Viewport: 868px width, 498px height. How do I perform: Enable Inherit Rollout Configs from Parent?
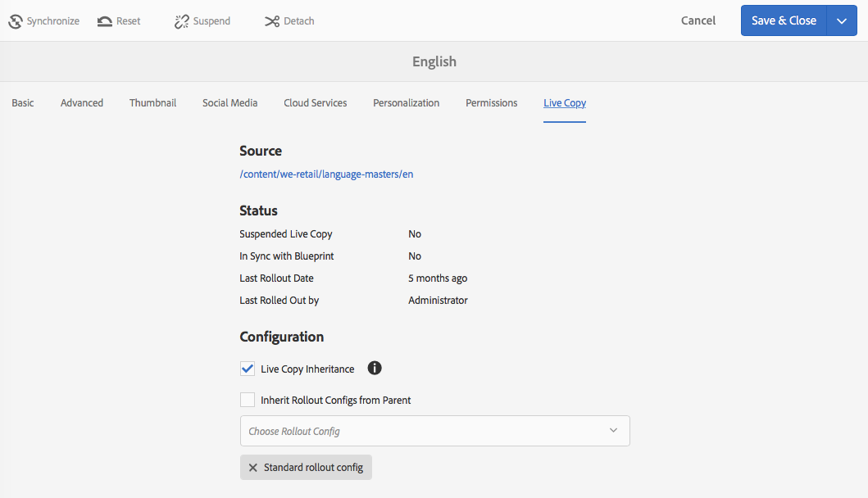[x=248, y=400]
